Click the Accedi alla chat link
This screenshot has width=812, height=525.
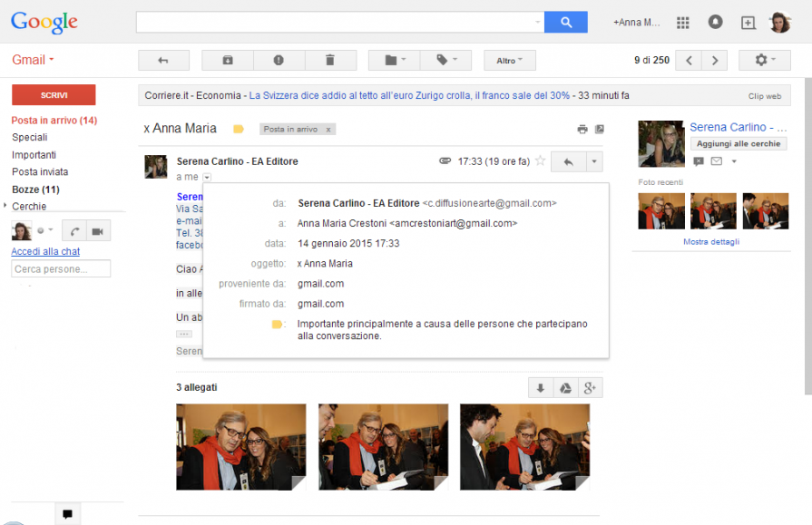click(45, 251)
